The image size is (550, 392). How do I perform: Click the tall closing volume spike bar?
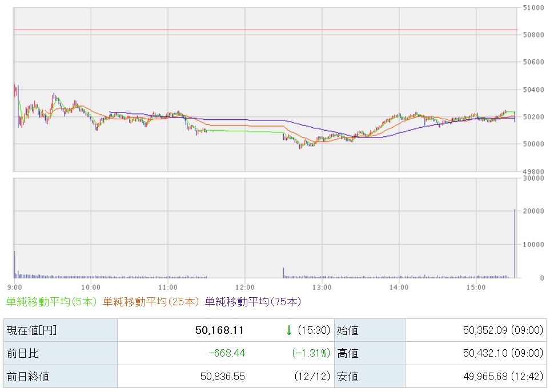pyautogui.click(x=515, y=244)
